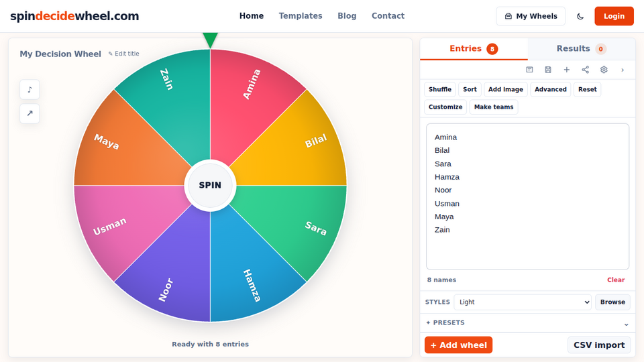This screenshot has width=644, height=362.
Task: Click the Entries count badge showing 8
Action: pos(492,49)
